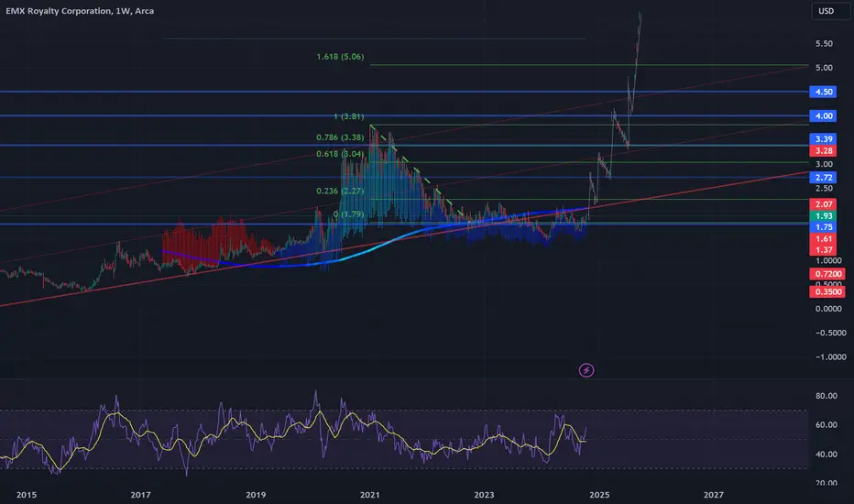The width and height of the screenshot is (854, 504).
Task: Click the 5.00 price axis value
Action: point(824,68)
